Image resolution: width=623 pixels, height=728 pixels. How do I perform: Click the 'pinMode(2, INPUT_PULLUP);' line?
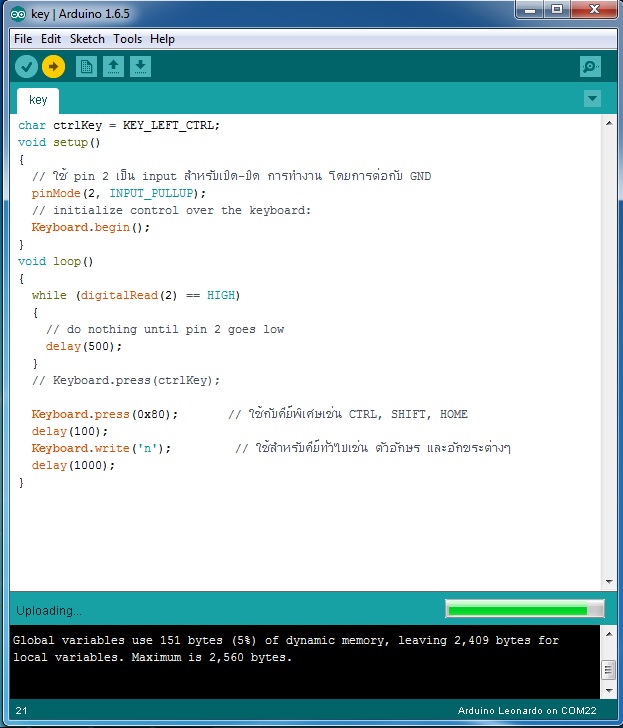[118, 193]
